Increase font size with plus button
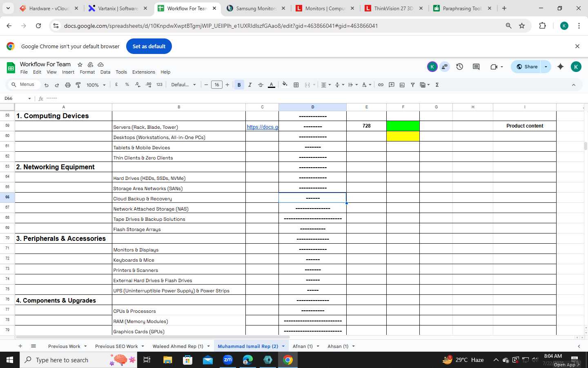Screen dimensions: 588x368 [227, 85]
